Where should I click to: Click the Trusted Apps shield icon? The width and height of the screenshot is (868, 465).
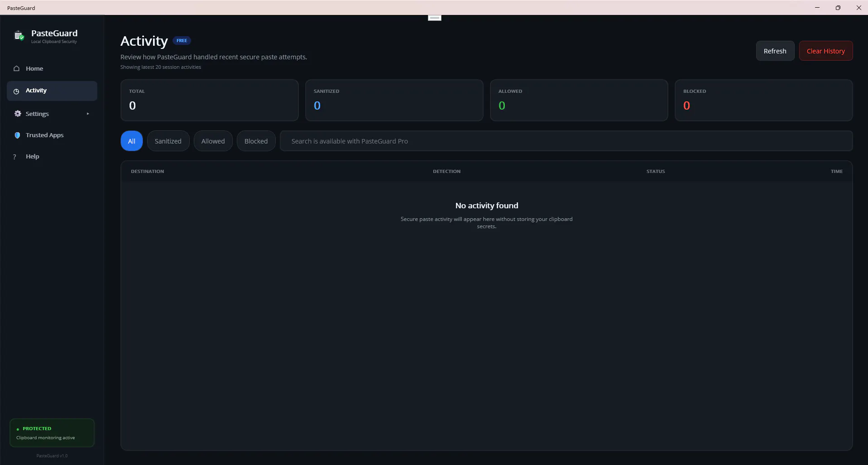[x=17, y=135]
